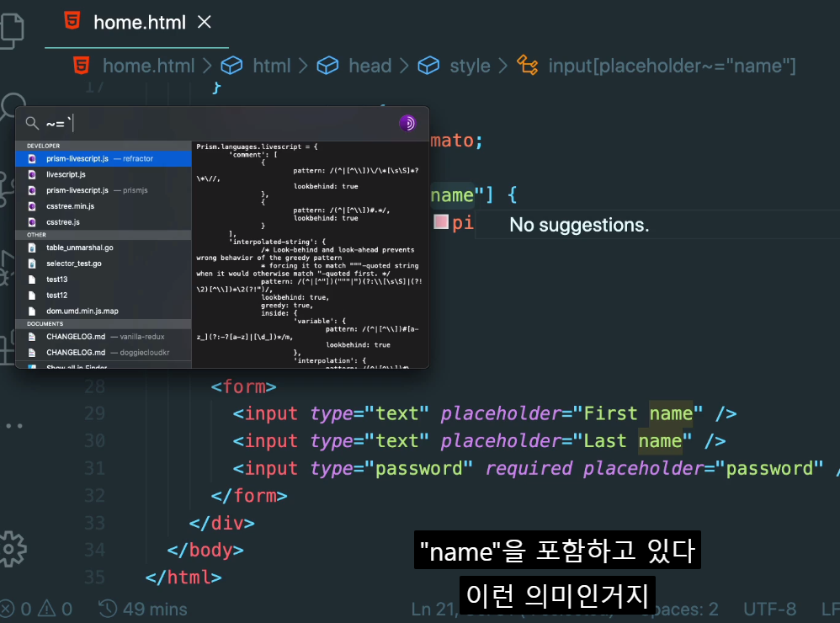
Task: Click the file icon beside livescript.js
Action: coord(32,174)
